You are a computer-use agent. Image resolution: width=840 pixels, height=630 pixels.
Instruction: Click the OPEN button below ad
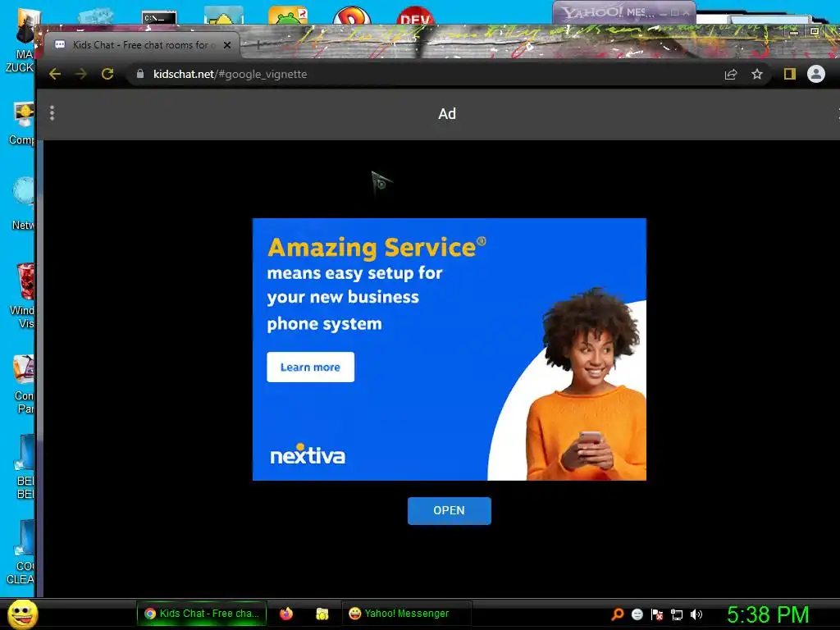pos(449,510)
